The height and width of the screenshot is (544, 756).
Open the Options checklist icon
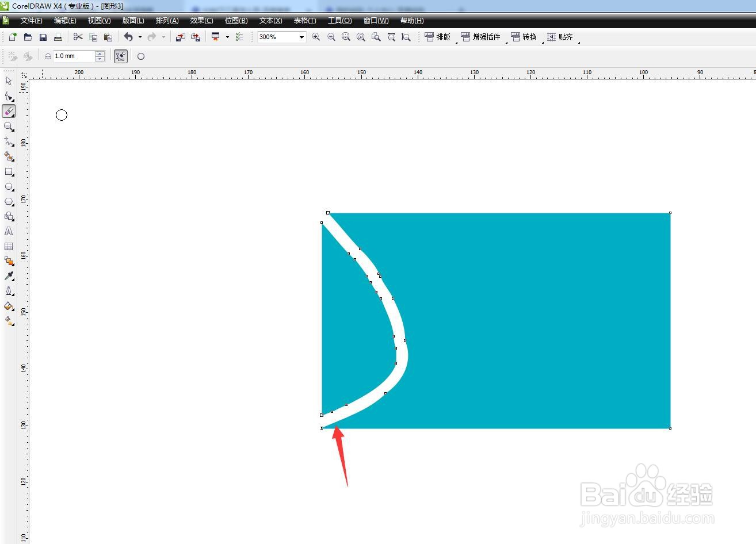(x=239, y=37)
